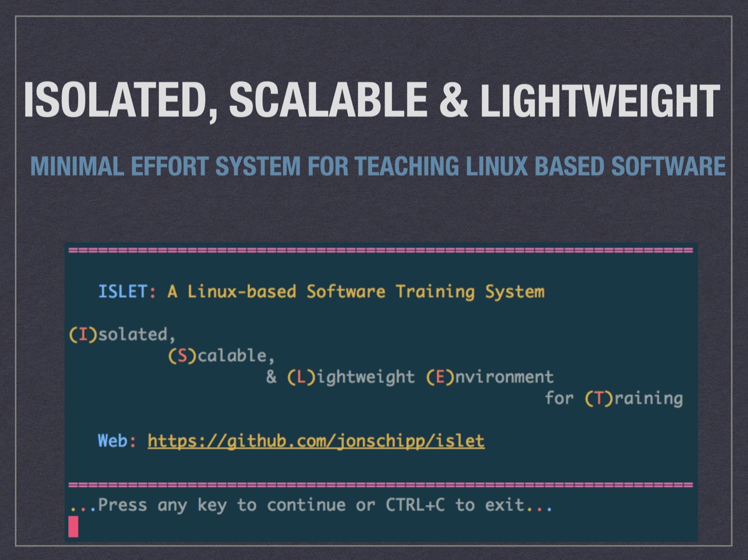Click the pink terminal cursor block
748x560 pixels.
click(x=74, y=526)
